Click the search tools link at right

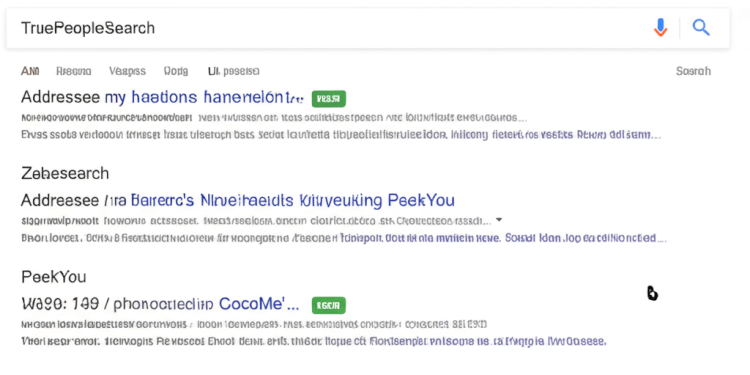tap(693, 71)
